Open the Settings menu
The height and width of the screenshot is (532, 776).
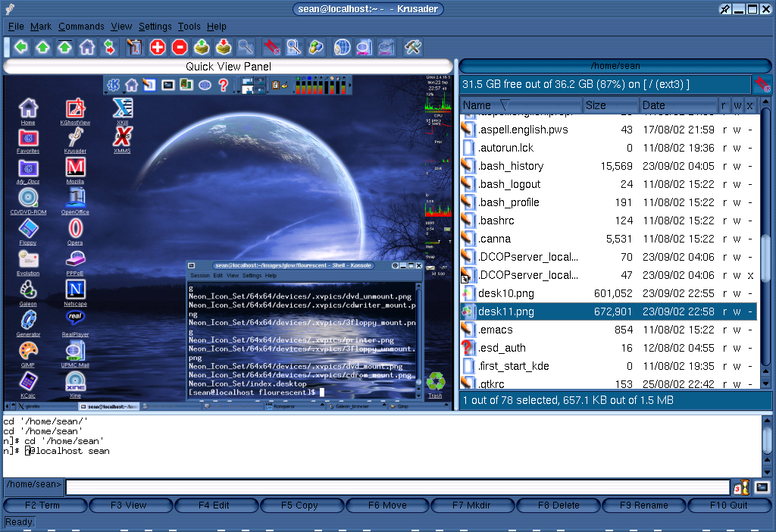coord(155,27)
